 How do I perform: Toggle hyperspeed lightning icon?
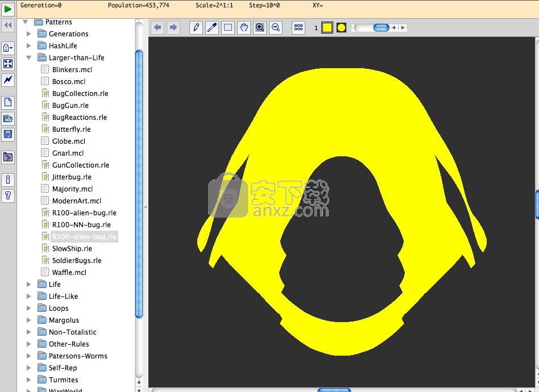[x=8, y=80]
